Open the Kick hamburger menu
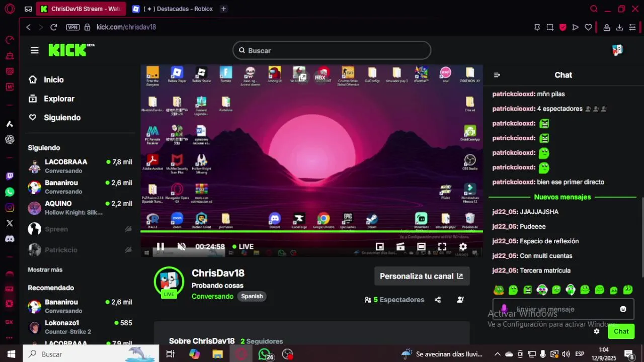644x362 pixels. coord(34,50)
